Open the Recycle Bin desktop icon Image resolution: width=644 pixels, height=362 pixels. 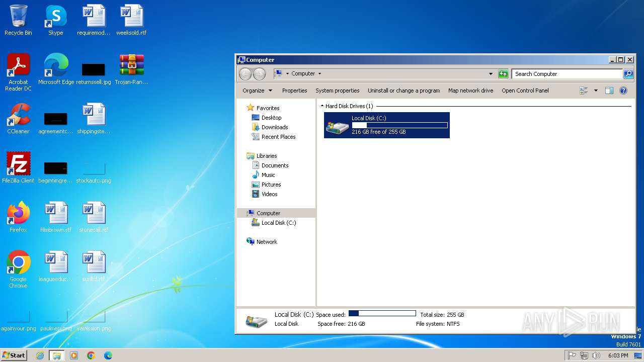point(18,20)
